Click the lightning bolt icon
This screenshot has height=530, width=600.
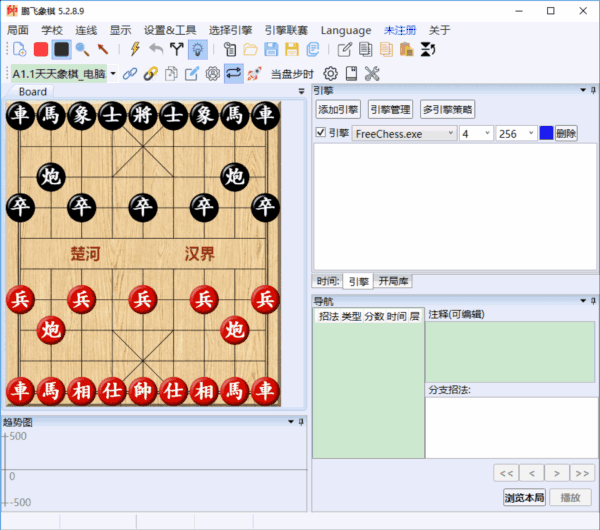tap(135, 49)
